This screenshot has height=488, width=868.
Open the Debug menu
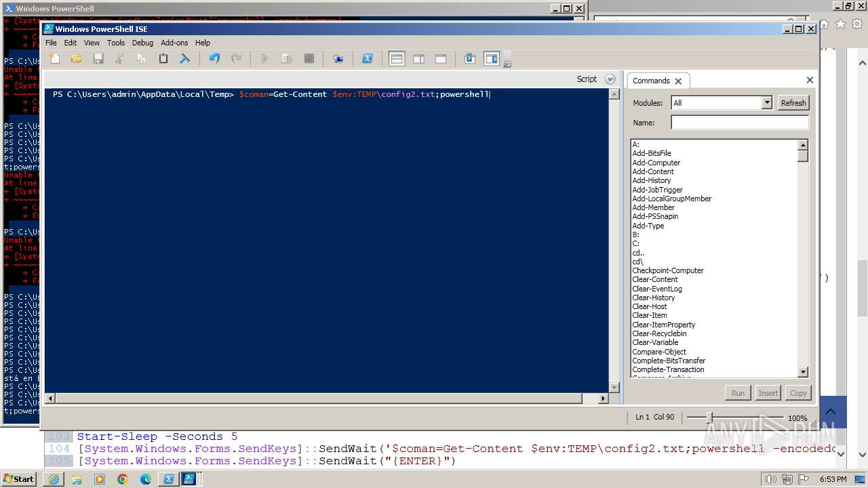click(x=142, y=43)
